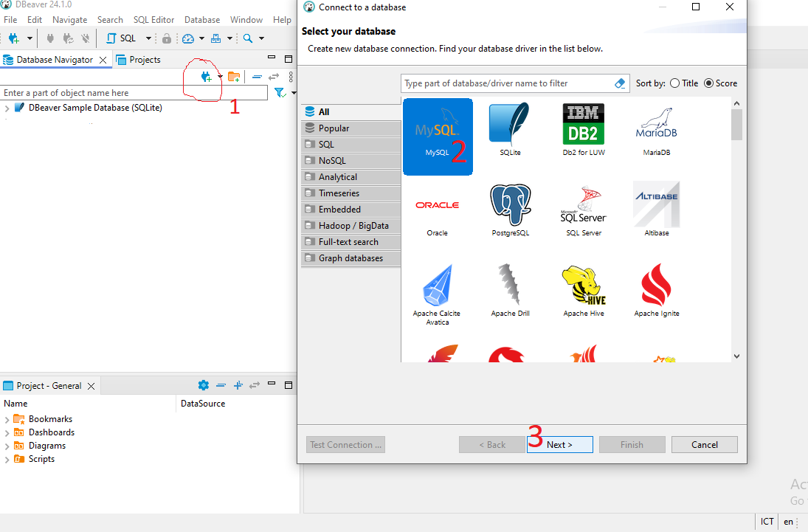This screenshot has width=808, height=532.
Task: Select the PostgreSQL database driver
Action: 511,210
